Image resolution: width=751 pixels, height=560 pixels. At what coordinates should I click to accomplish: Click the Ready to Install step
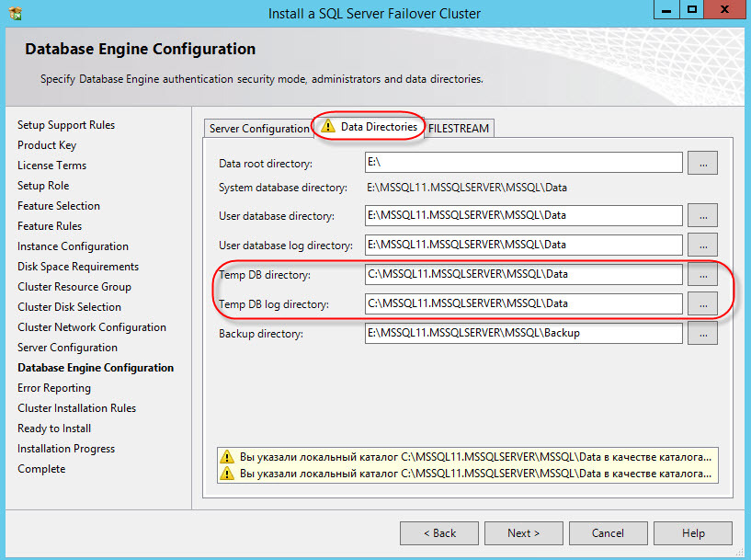click(x=53, y=428)
